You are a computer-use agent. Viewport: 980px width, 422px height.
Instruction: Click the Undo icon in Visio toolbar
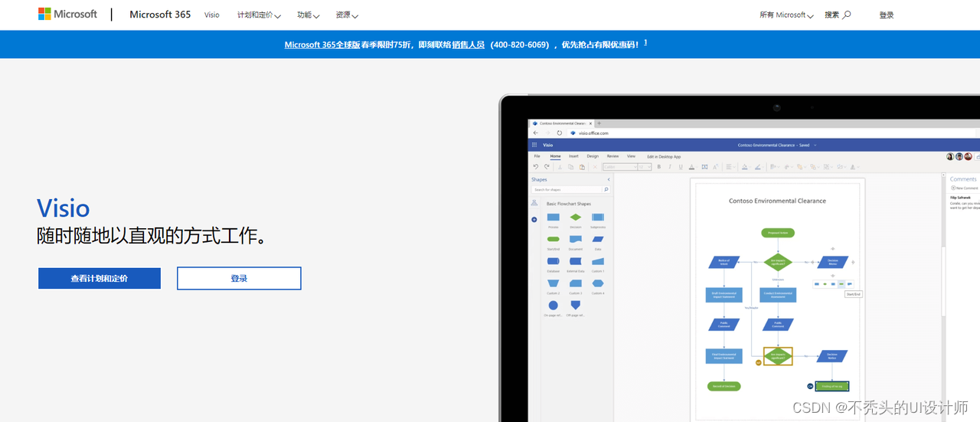[x=536, y=166]
